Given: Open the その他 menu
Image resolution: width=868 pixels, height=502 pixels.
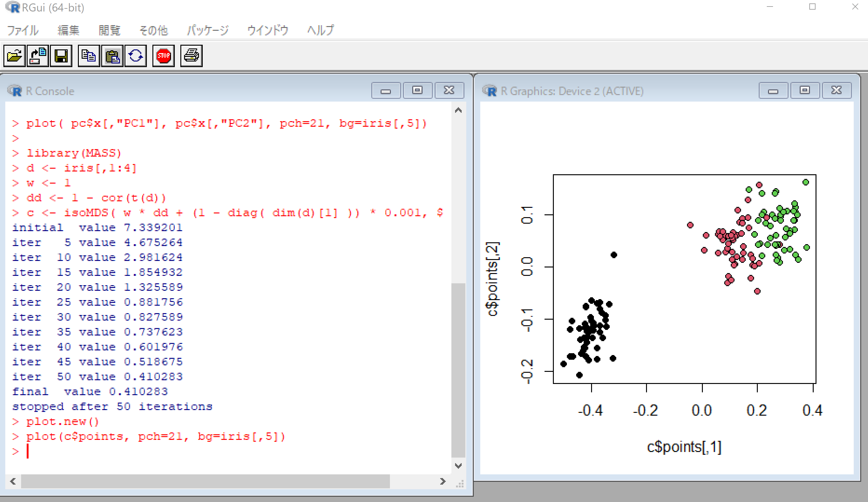Looking at the screenshot, I should point(153,30).
